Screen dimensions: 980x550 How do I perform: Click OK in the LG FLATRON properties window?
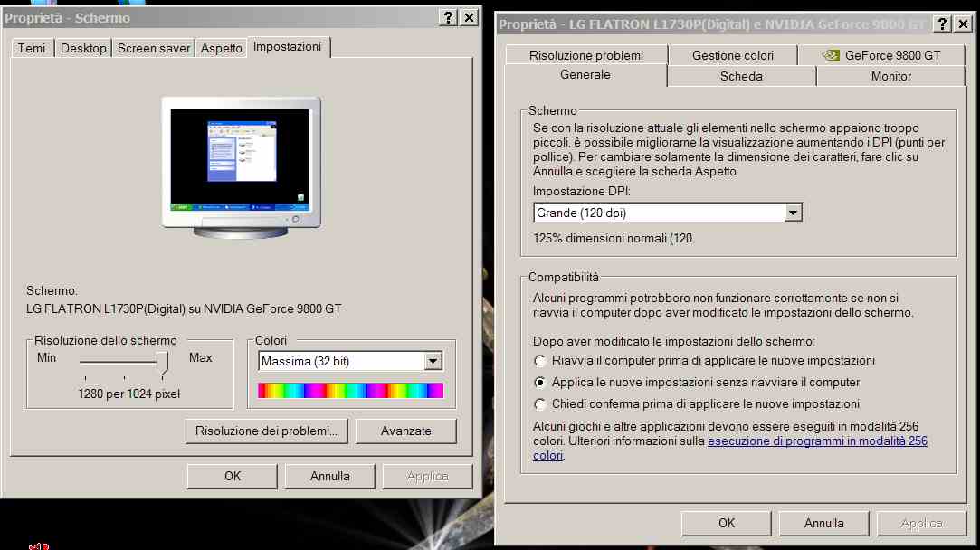[x=727, y=523]
